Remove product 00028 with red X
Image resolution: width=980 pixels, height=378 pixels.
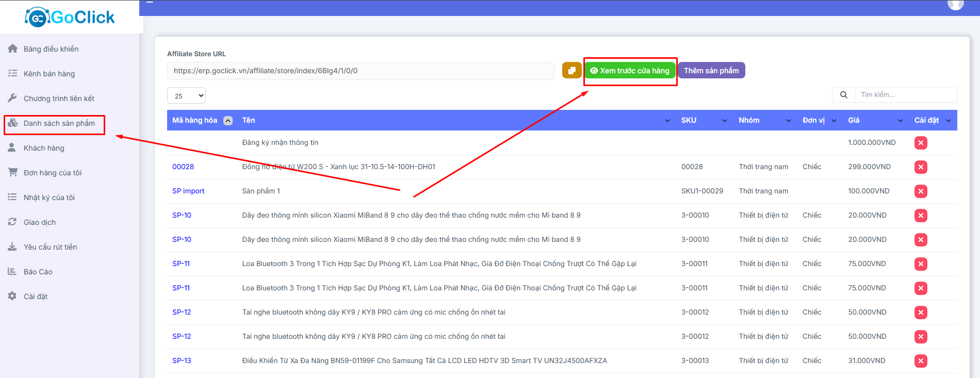pyautogui.click(x=921, y=167)
